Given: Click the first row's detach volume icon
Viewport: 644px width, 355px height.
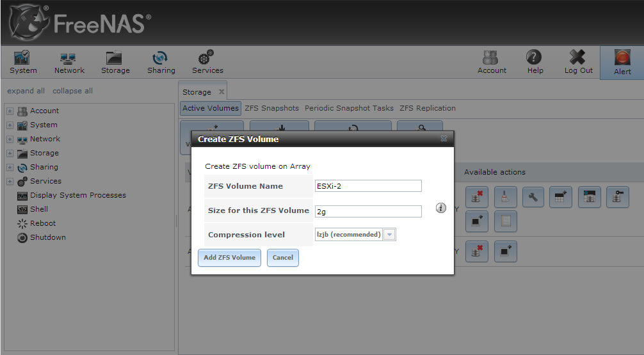Looking at the screenshot, I should coord(477,197).
